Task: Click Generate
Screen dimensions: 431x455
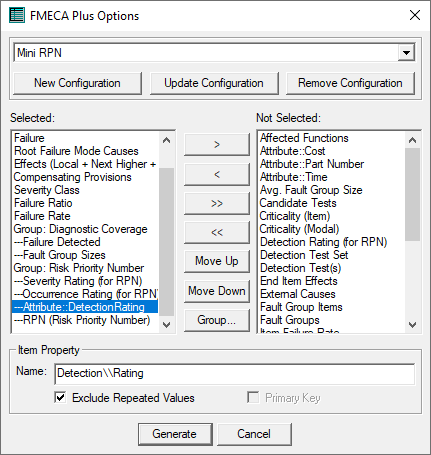Action: 175,434
